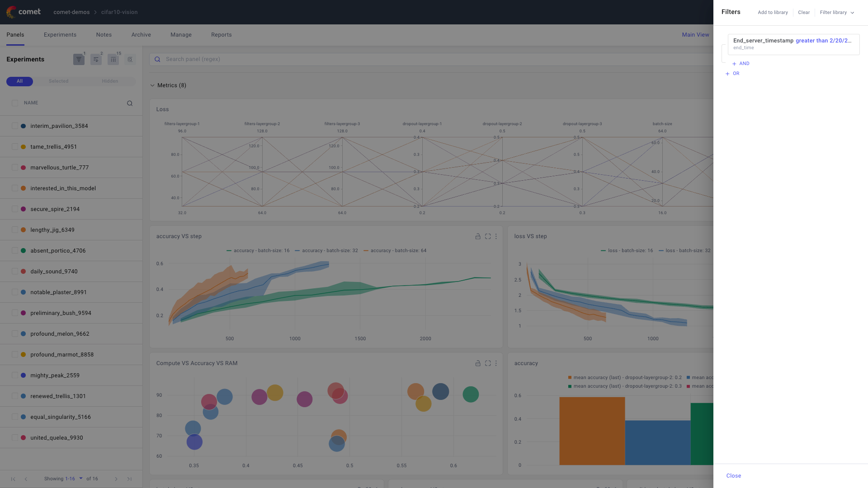Go to next page of experiments
The width and height of the screenshot is (868, 488).
(116, 479)
